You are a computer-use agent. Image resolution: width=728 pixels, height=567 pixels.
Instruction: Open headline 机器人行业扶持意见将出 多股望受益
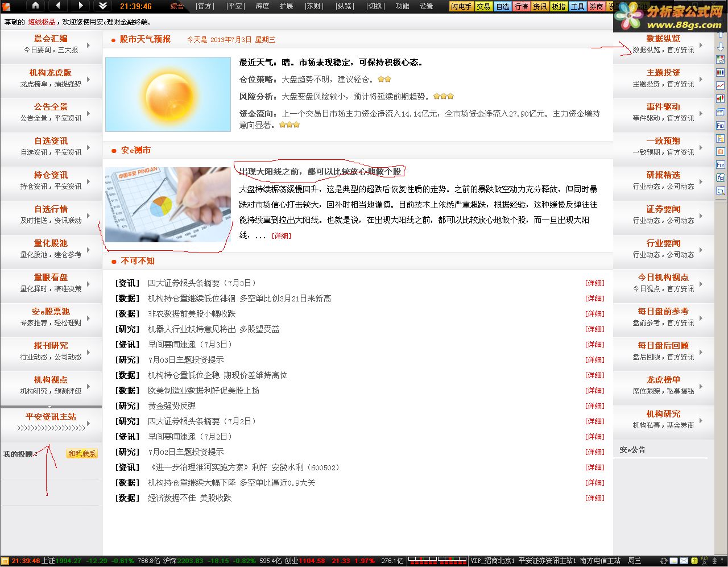point(214,329)
